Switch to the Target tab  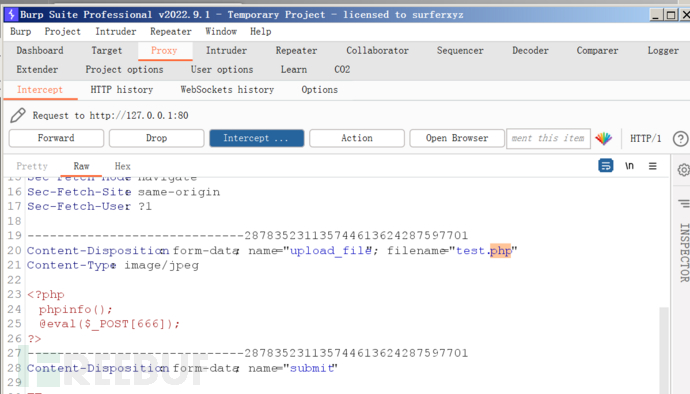106,51
